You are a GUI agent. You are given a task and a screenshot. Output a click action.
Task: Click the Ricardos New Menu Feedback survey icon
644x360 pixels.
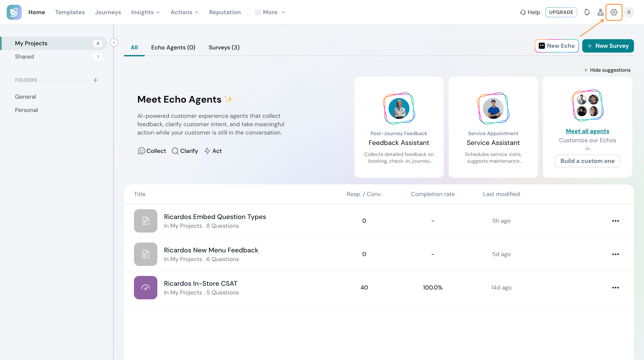point(145,254)
